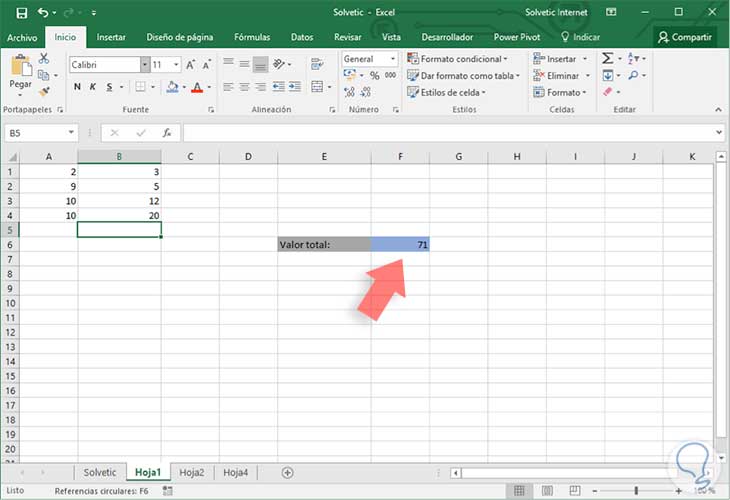The height and width of the screenshot is (500, 730).
Task: Save the workbook with the floppy disk icon
Action: [21, 13]
